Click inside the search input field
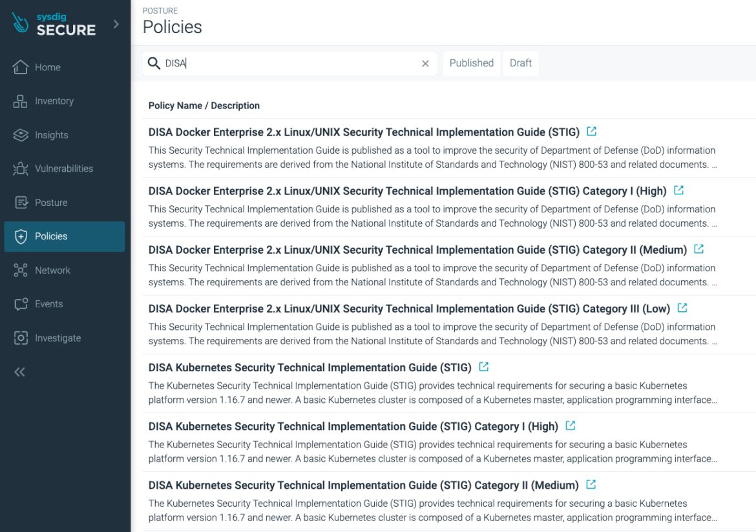 [x=258, y=63]
